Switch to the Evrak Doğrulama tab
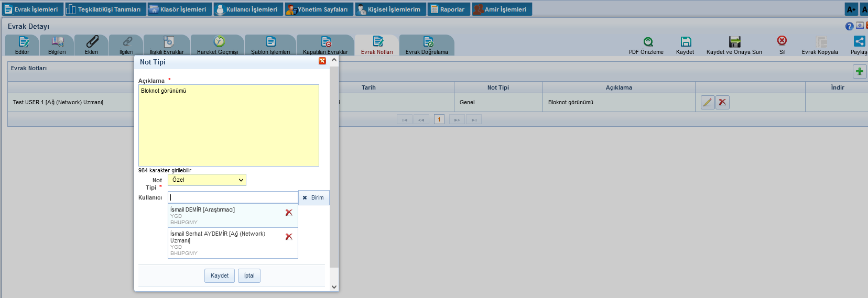868x298 pixels. click(x=427, y=46)
